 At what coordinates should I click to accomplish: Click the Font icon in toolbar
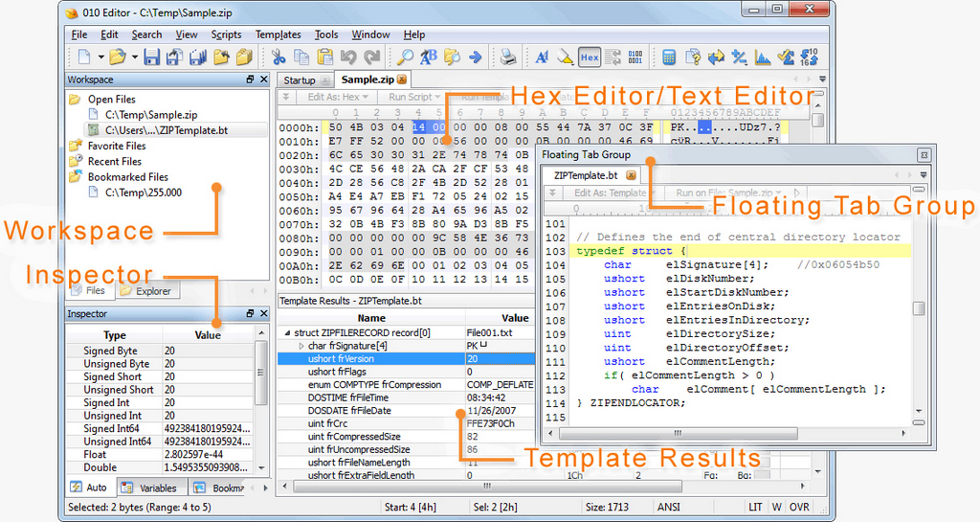542,57
